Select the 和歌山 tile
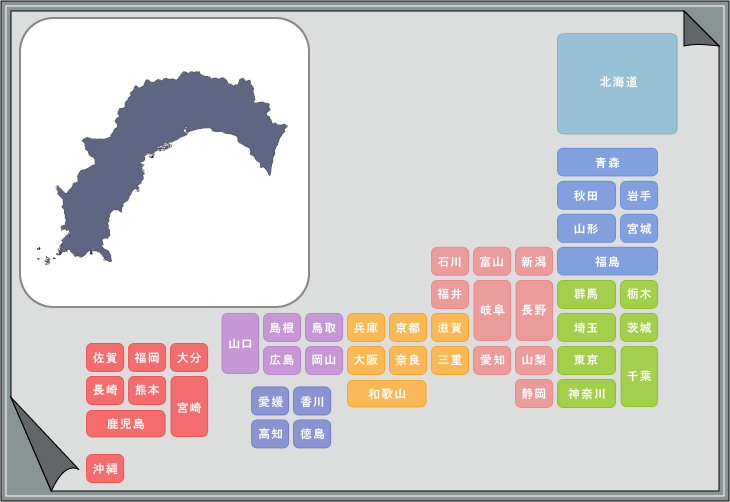Viewport: 730px width, 502px height. pyautogui.click(x=386, y=394)
